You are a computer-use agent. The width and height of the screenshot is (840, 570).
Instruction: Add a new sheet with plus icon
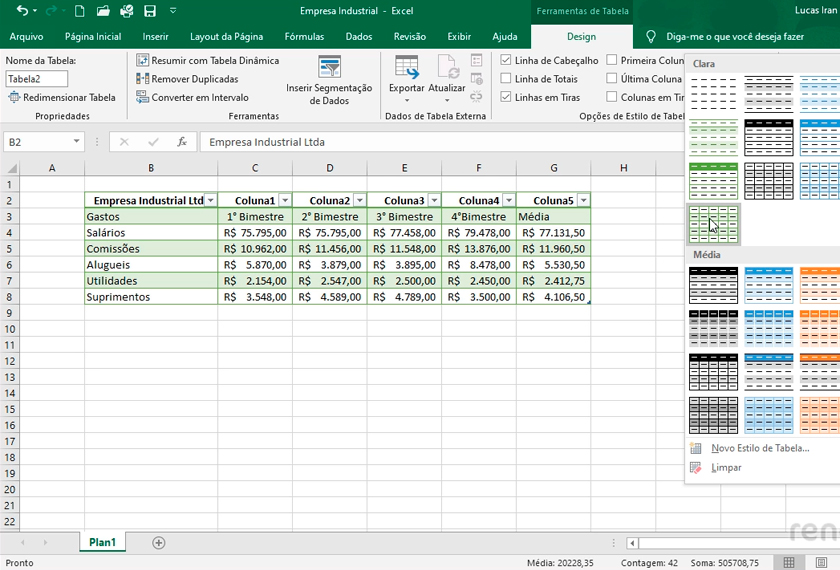158,542
